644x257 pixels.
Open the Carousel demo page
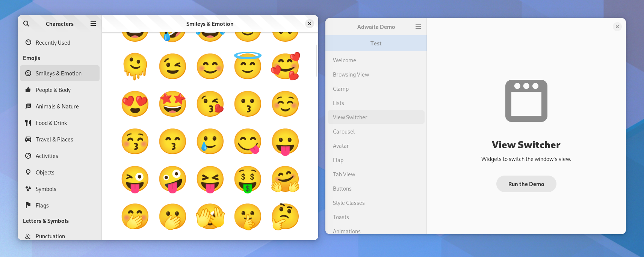[344, 132]
